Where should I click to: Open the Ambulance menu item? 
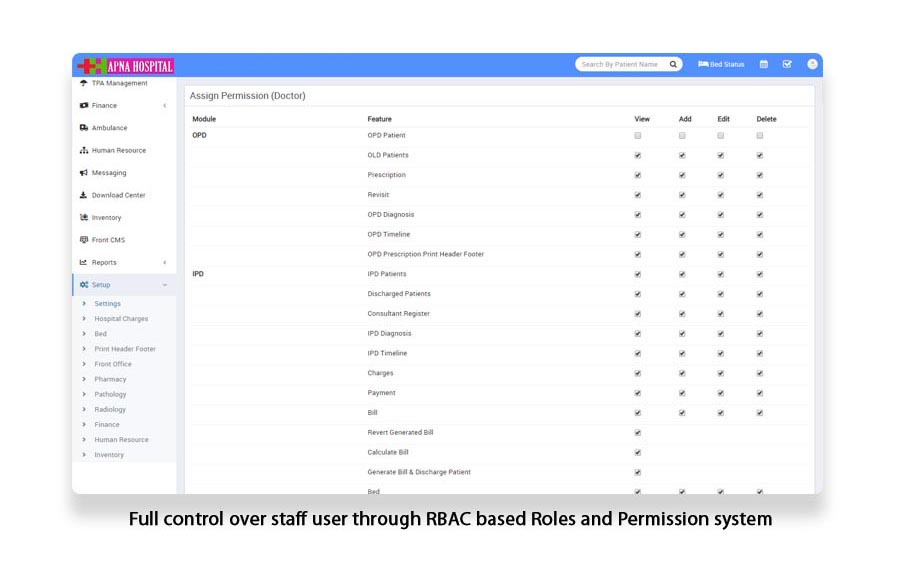click(x=110, y=128)
